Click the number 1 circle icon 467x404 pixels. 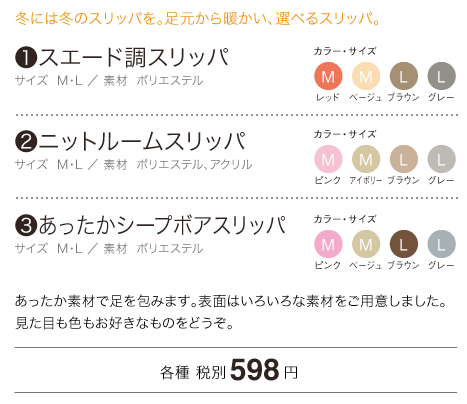coord(26,58)
